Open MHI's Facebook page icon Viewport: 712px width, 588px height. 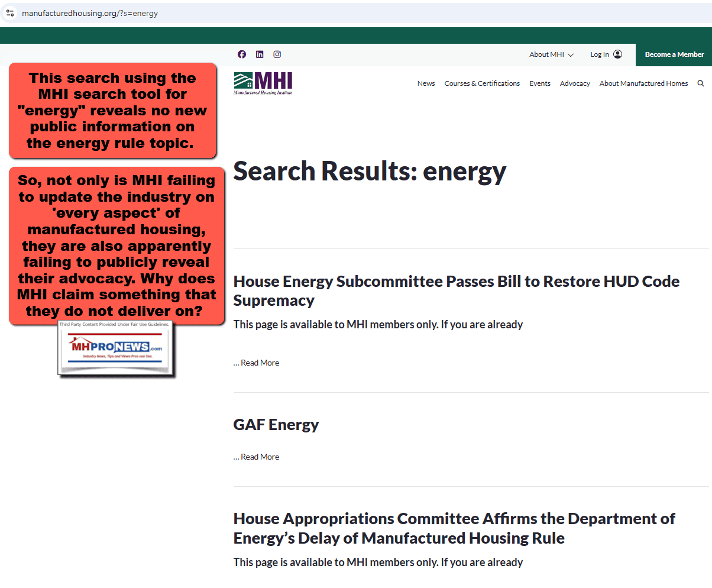pos(241,54)
